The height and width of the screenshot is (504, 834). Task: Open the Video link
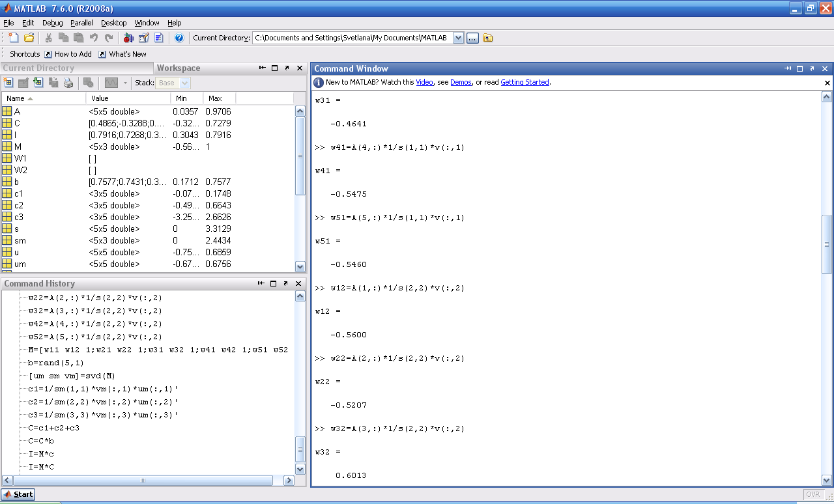tap(424, 82)
